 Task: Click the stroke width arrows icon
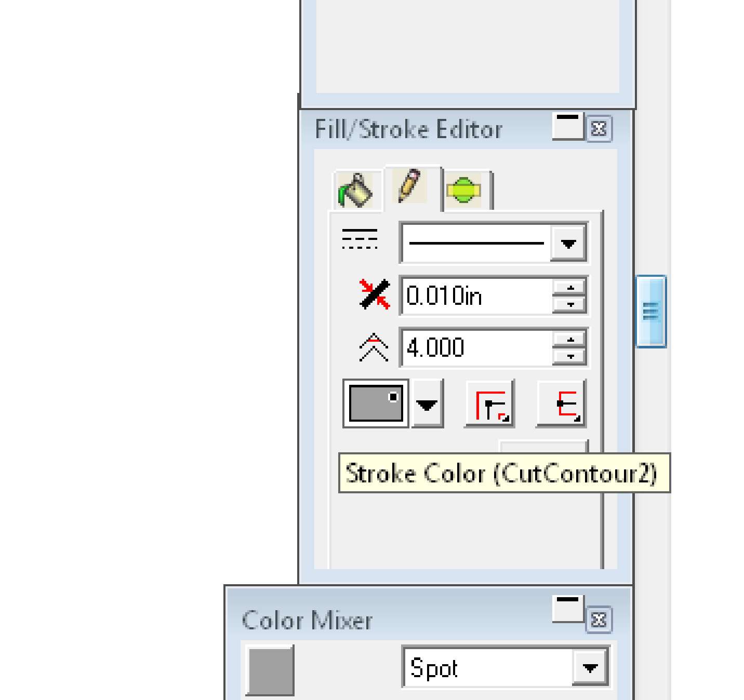[375, 294]
